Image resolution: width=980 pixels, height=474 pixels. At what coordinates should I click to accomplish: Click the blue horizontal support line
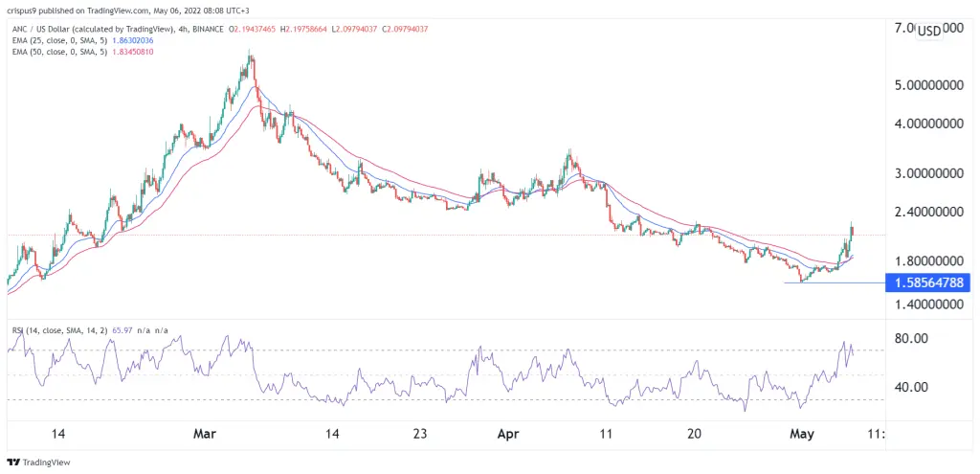[834, 282]
